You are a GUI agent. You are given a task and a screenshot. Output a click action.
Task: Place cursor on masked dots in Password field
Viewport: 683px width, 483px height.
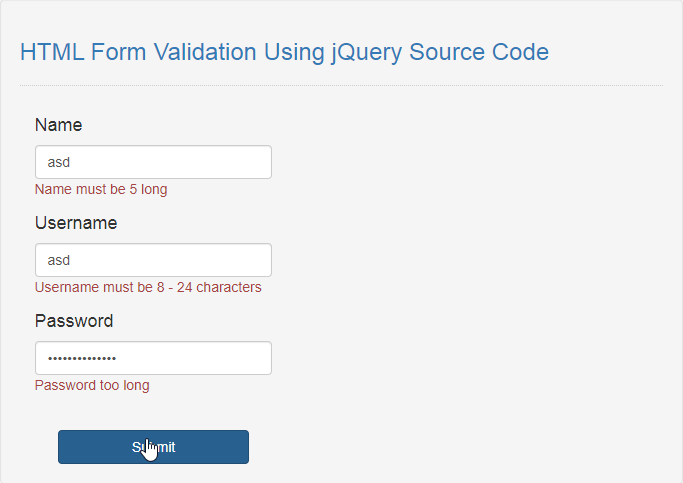(82, 358)
